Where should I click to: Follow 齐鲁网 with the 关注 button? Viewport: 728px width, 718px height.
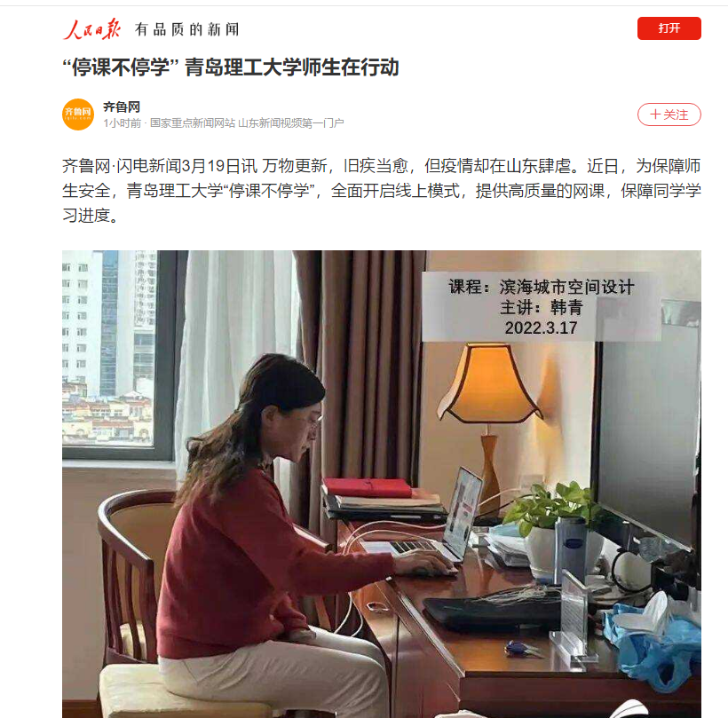(669, 114)
